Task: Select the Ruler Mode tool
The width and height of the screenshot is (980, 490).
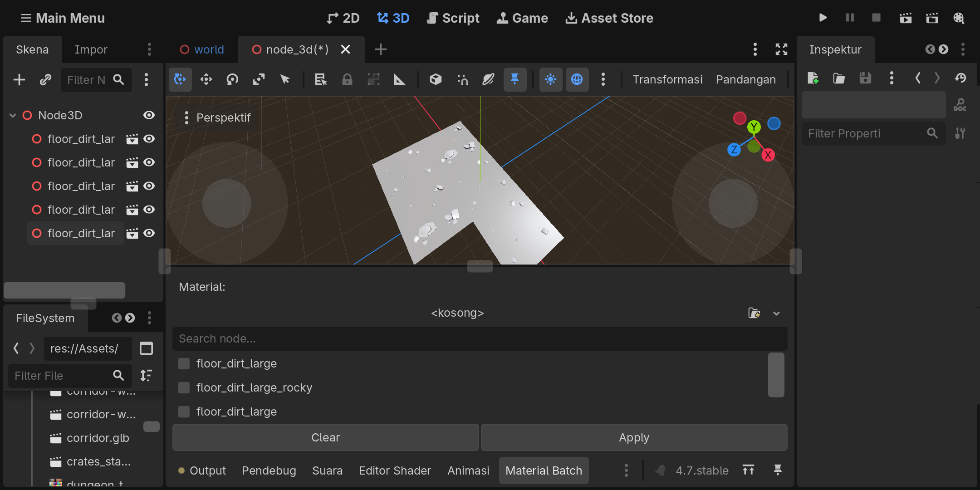Action: [x=400, y=79]
